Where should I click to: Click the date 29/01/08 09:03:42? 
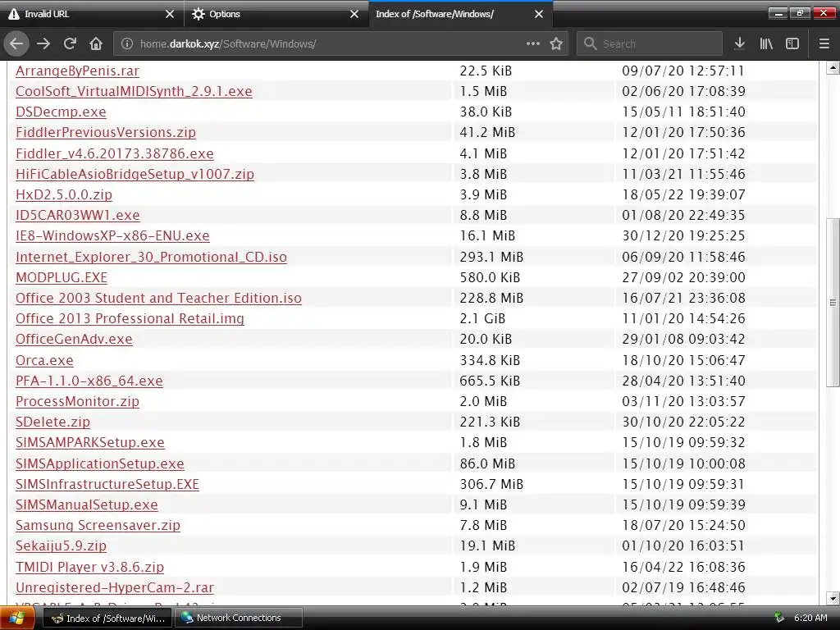coord(683,339)
